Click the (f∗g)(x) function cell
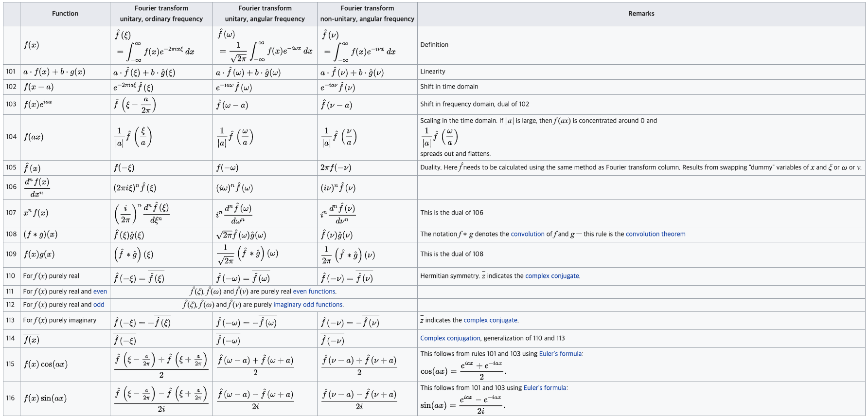This screenshot has width=868, height=419. [65, 235]
